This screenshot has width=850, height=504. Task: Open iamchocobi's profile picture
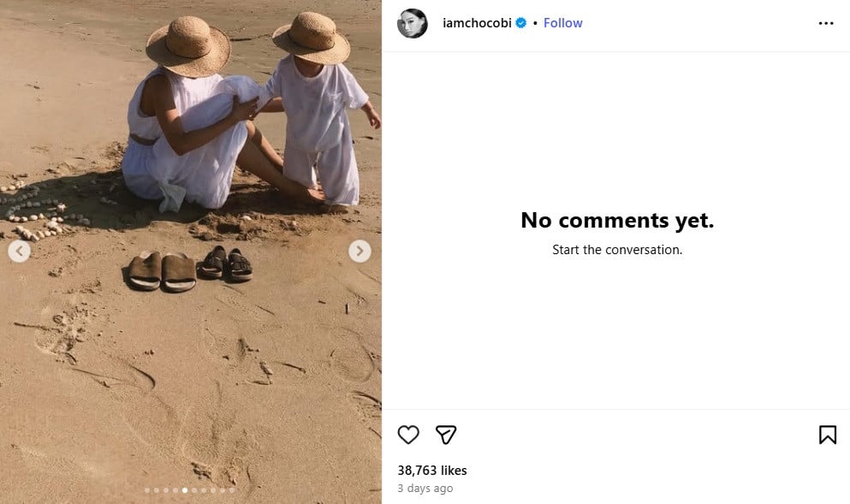point(412,24)
